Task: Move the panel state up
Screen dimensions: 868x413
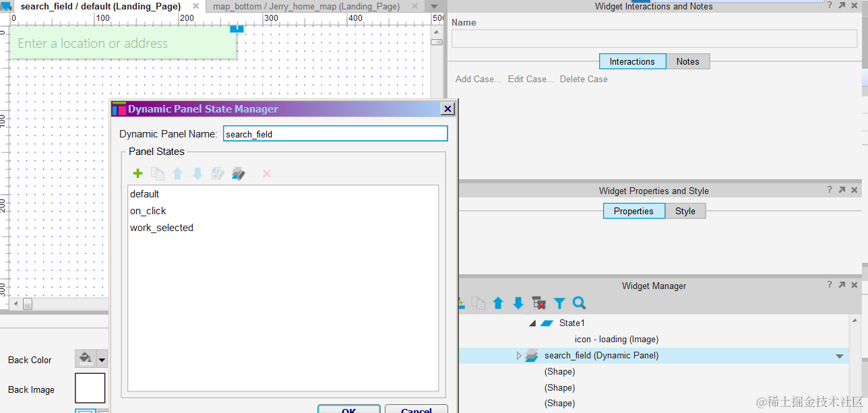Action: point(177,173)
